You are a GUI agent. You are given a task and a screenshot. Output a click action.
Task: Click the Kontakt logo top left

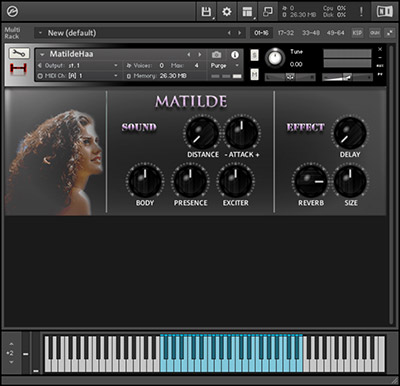pyautogui.click(x=12, y=12)
